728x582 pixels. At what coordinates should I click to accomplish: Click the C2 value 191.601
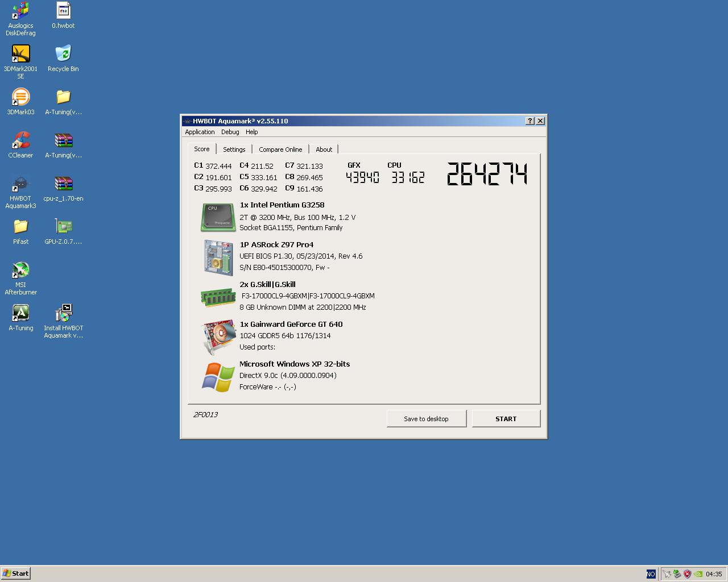coord(219,177)
